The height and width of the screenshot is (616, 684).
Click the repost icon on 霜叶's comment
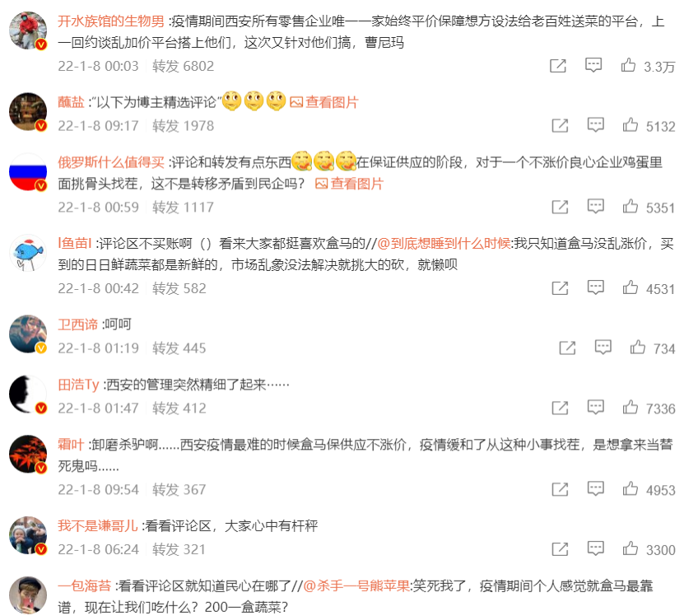[x=560, y=489]
